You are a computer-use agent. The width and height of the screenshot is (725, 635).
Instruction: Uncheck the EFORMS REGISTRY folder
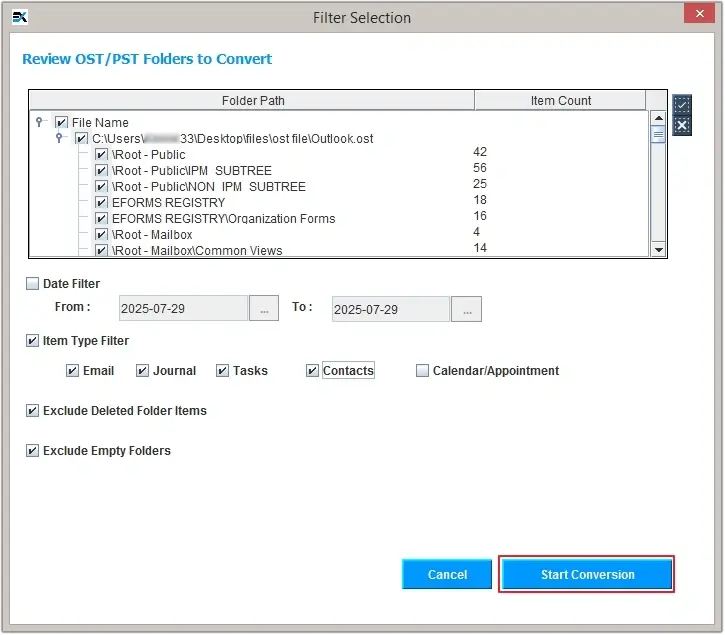[101, 203]
